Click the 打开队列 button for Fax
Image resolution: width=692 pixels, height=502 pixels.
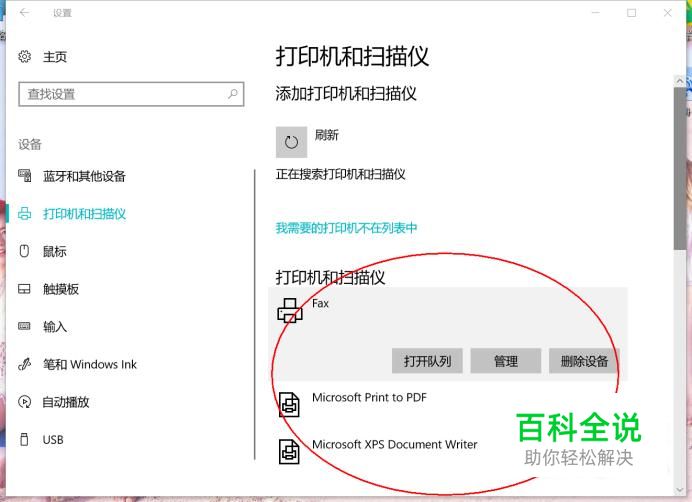(427, 361)
